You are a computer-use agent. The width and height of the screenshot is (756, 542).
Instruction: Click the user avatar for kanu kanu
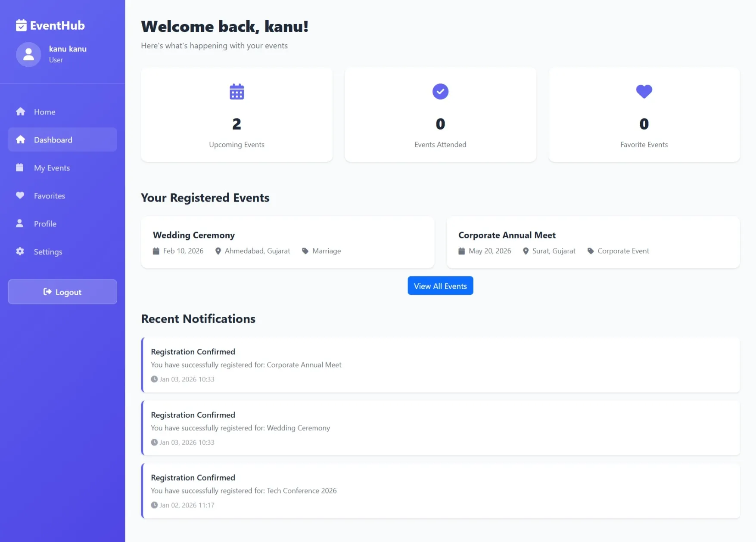(28, 54)
